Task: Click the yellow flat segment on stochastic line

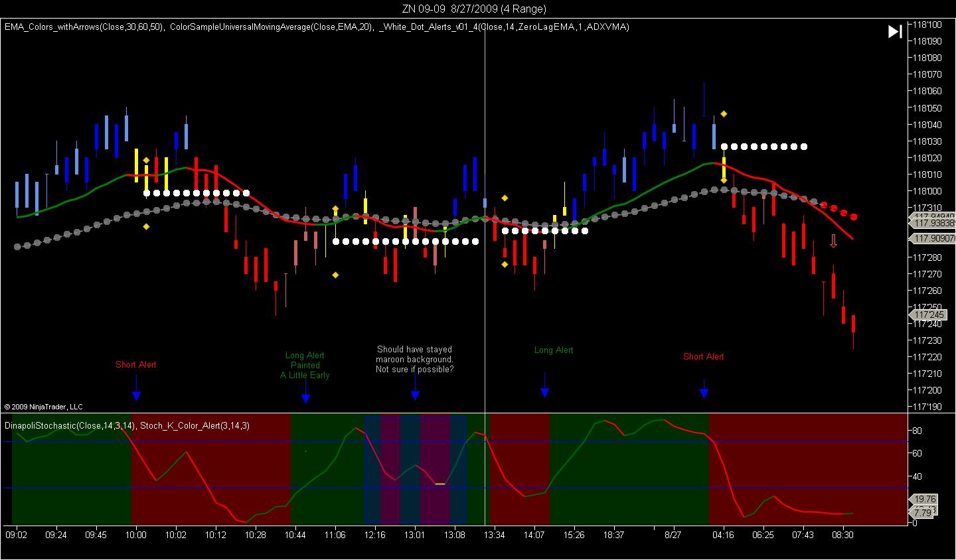Action: click(439, 484)
